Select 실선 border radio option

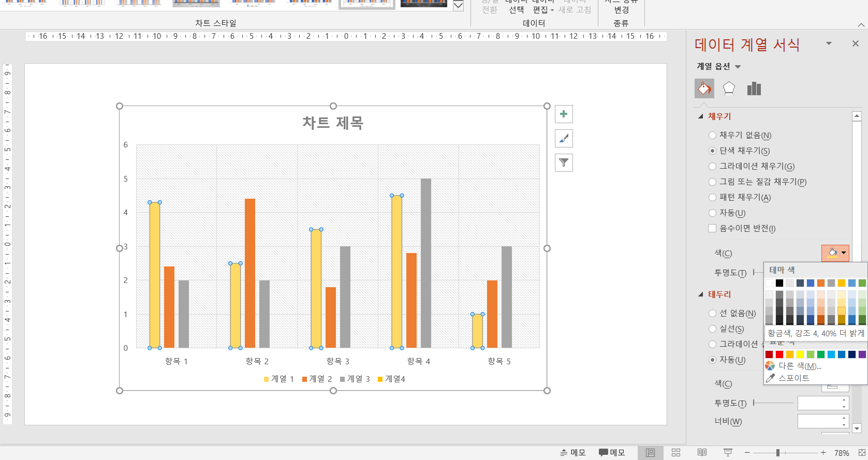pyautogui.click(x=726, y=329)
